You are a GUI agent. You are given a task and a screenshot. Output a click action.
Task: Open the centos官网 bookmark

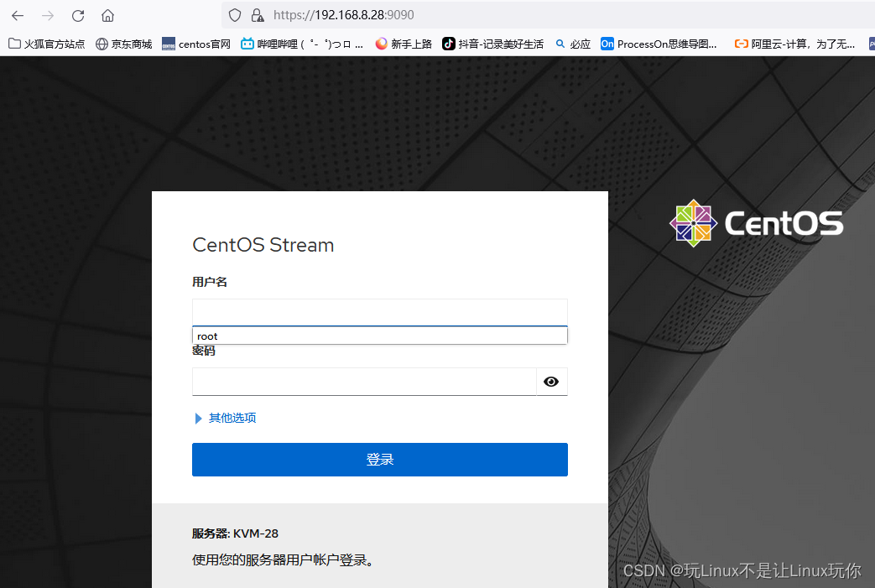196,44
